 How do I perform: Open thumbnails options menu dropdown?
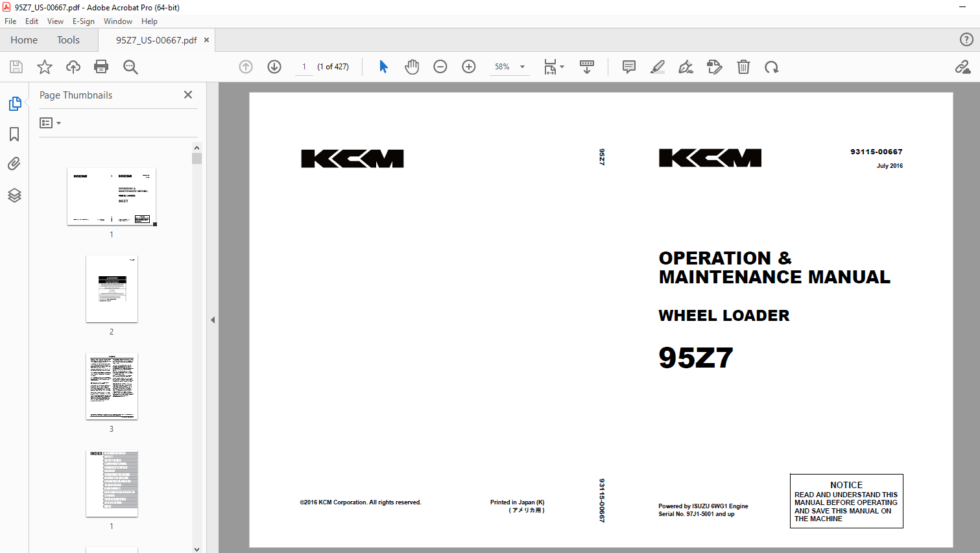[x=50, y=123]
